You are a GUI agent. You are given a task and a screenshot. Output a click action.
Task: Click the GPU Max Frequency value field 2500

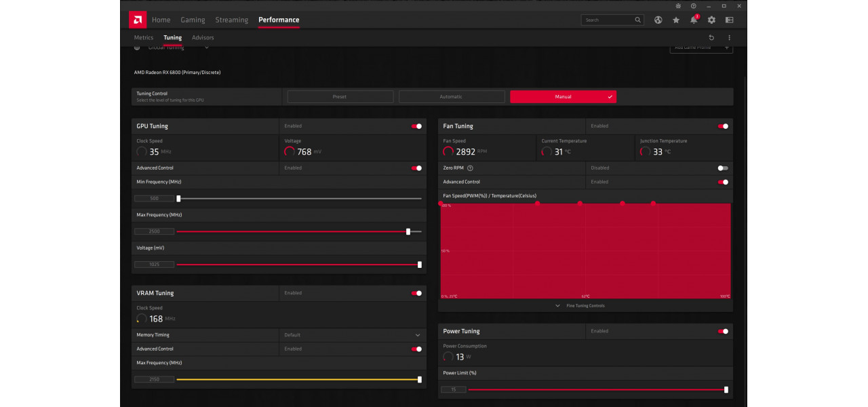pos(155,231)
